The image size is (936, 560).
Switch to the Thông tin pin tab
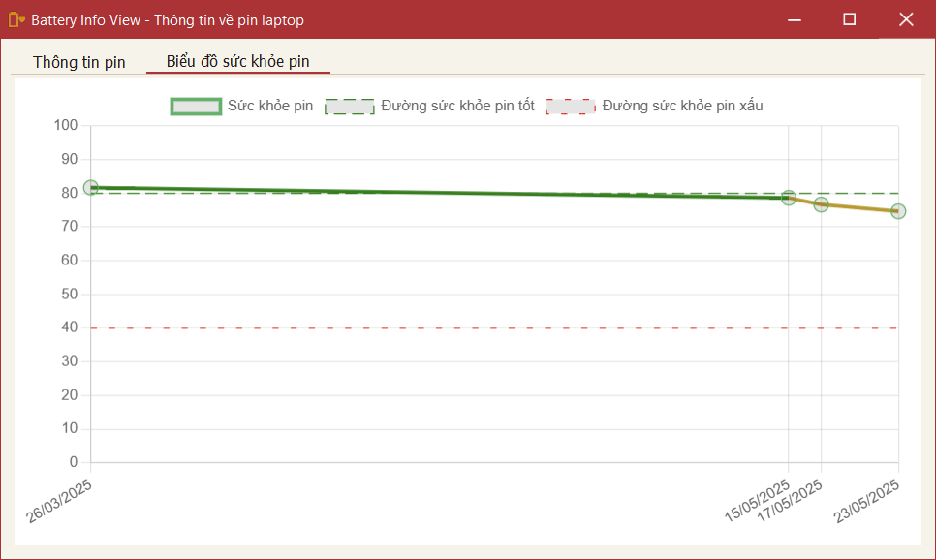tap(78, 62)
